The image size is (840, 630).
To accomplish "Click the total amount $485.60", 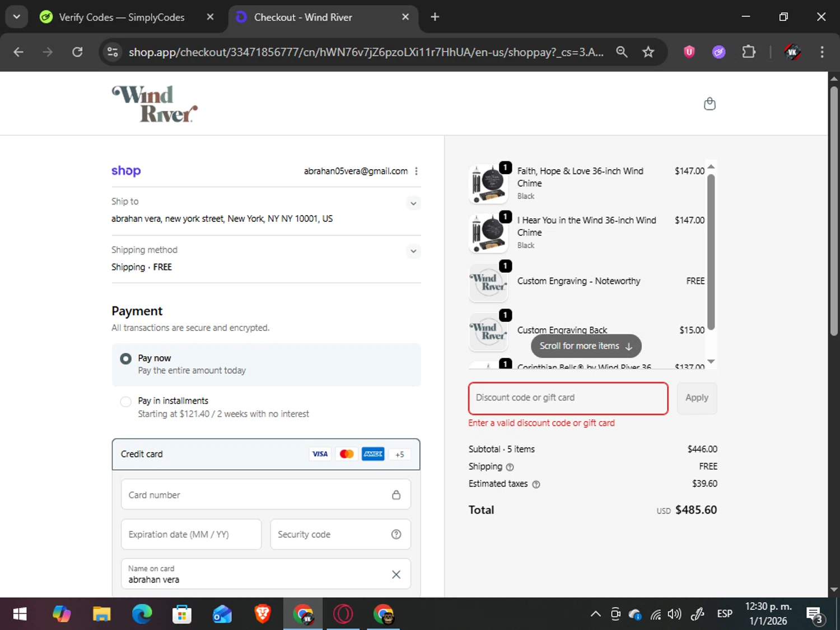I will click(x=696, y=510).
